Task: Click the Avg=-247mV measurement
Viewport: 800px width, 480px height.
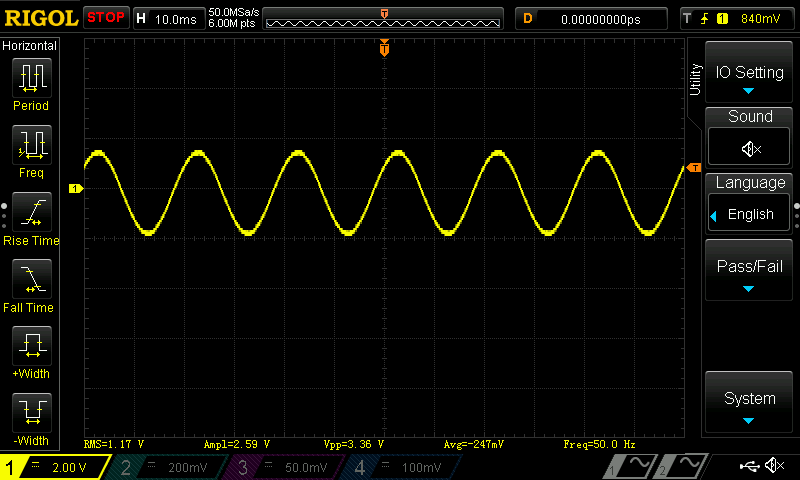Action: pos(473,444)
